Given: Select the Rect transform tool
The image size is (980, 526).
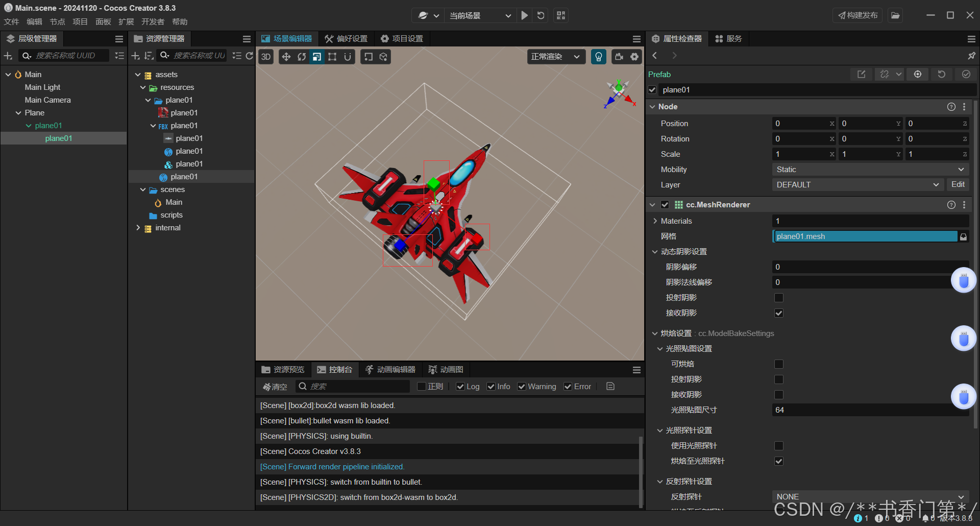Looking at the screenshot, I should pos(332,57).
